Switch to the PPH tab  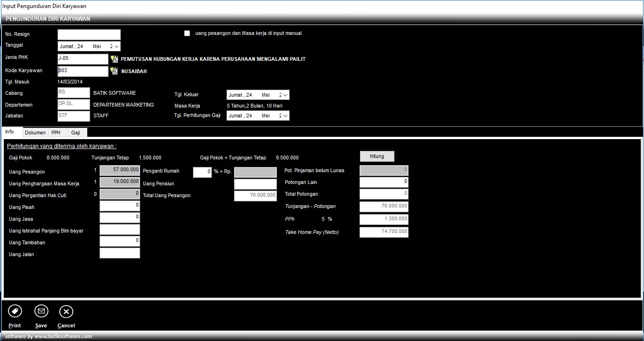coord(56,133)
